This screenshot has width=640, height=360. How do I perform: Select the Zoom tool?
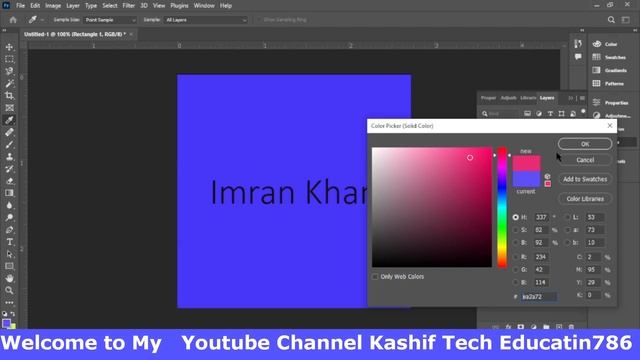point(9,291)
